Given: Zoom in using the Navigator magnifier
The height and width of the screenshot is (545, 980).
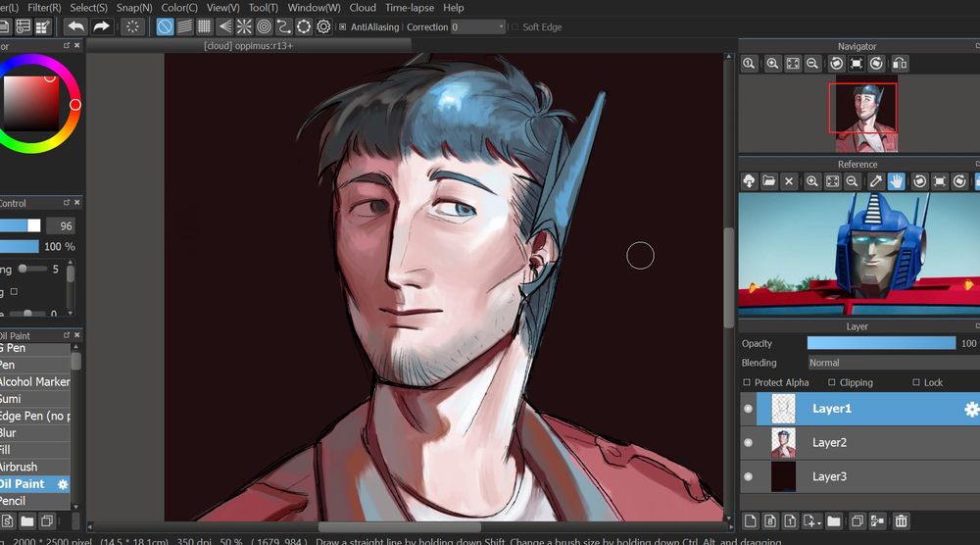Looking at the screenshot, I should click(772, 64).
